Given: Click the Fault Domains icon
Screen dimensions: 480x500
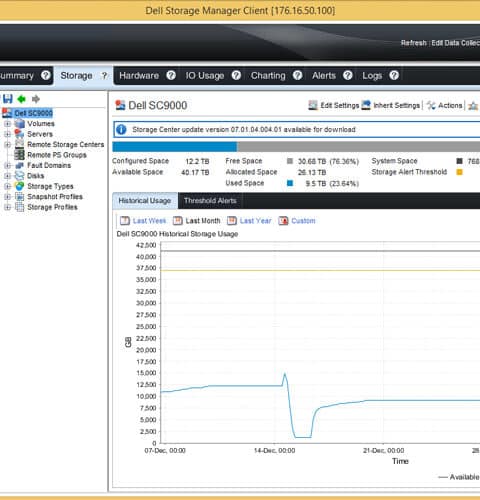Looking at the screenshot, I should [20, 165].
